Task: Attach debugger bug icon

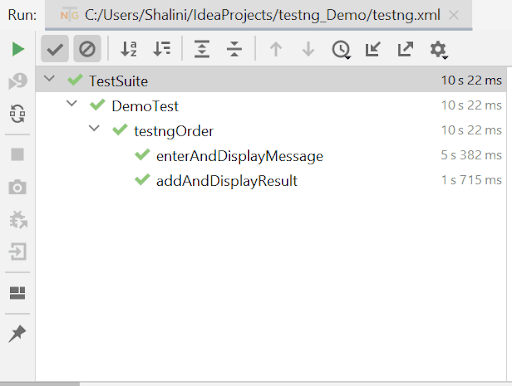Action: (18, 220)
